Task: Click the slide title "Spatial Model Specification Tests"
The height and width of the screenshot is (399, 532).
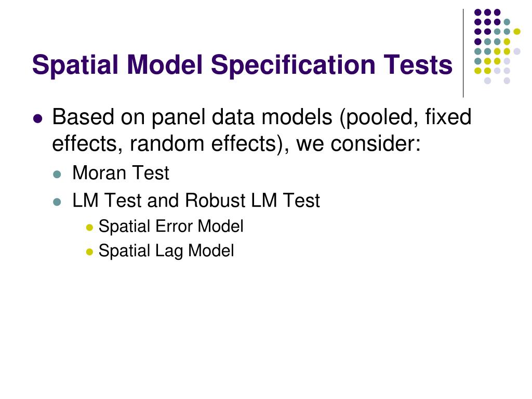Action: [242, 65]
